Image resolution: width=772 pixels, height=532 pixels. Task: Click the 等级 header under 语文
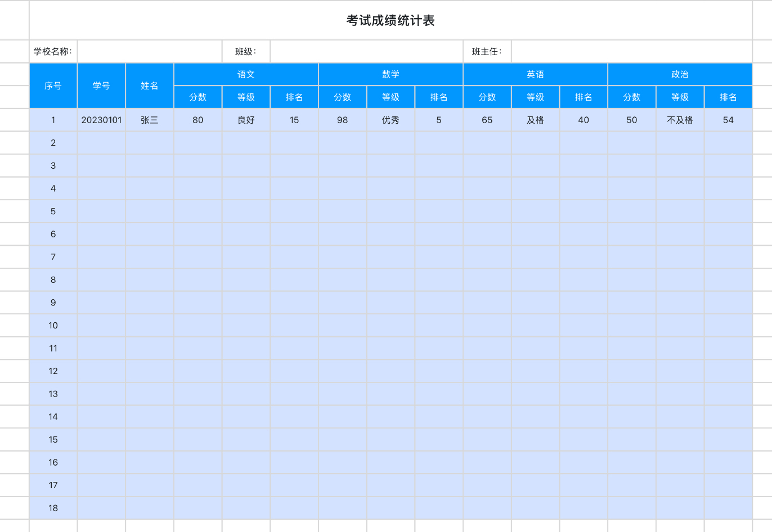click(246, 97)
